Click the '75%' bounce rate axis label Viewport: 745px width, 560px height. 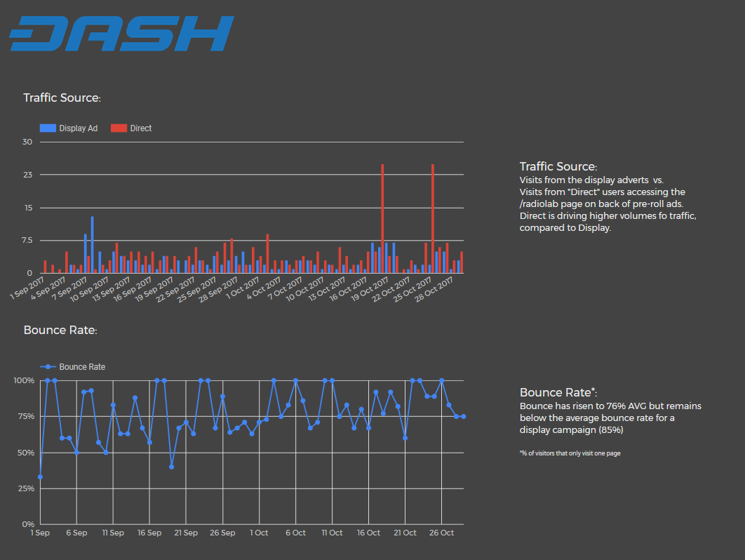point(26,416)
